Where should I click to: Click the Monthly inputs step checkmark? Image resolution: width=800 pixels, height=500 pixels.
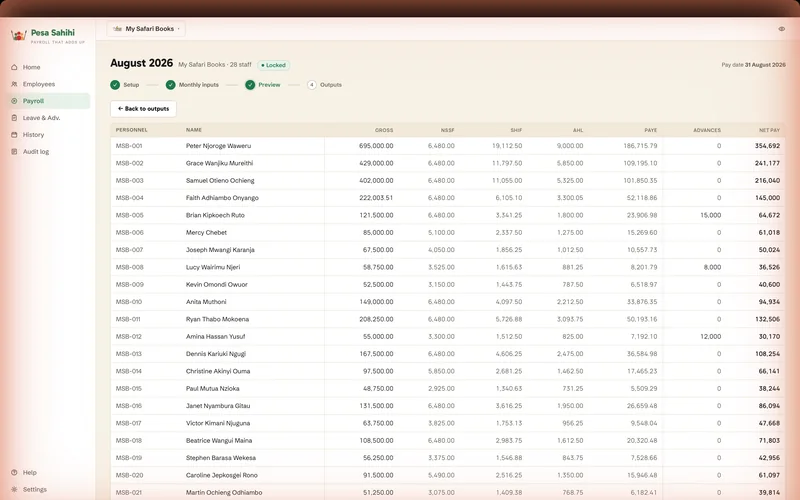[170, 85]
